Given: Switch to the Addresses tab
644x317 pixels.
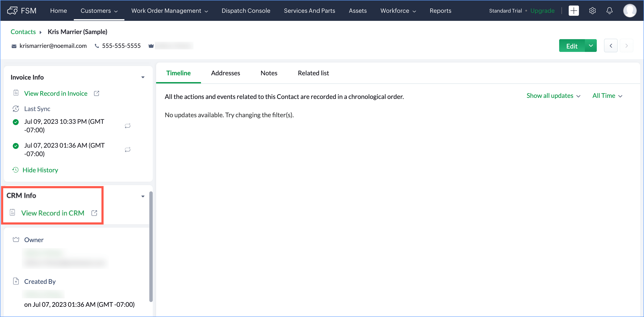Looking at the screenshot, I should (x=225, y=73).
